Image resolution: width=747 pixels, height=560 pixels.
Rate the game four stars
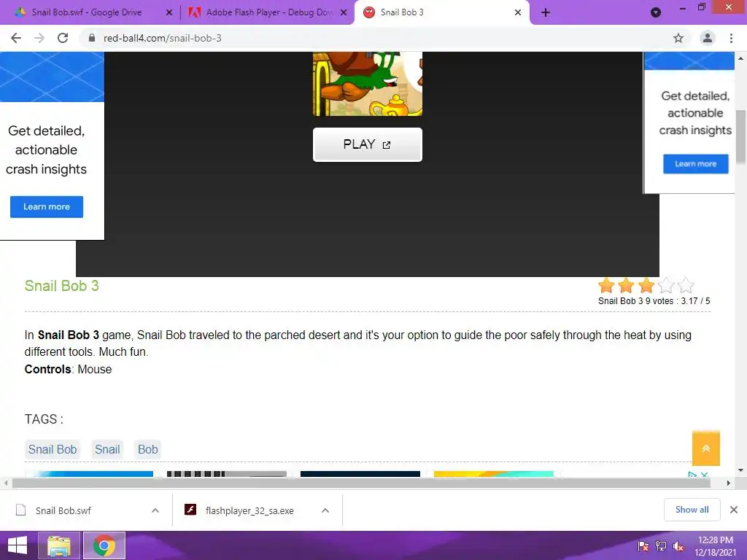point(666,286)
